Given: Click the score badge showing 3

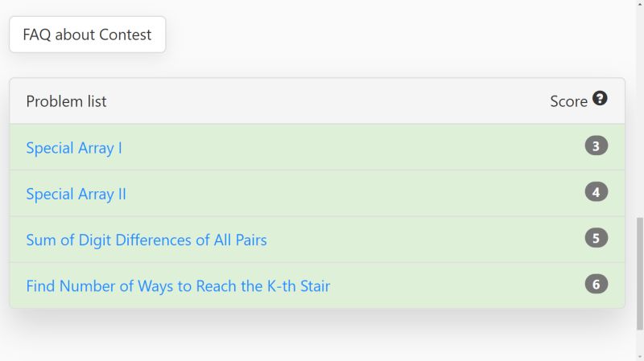Looking at the screenshot, I should click(597, 146).
